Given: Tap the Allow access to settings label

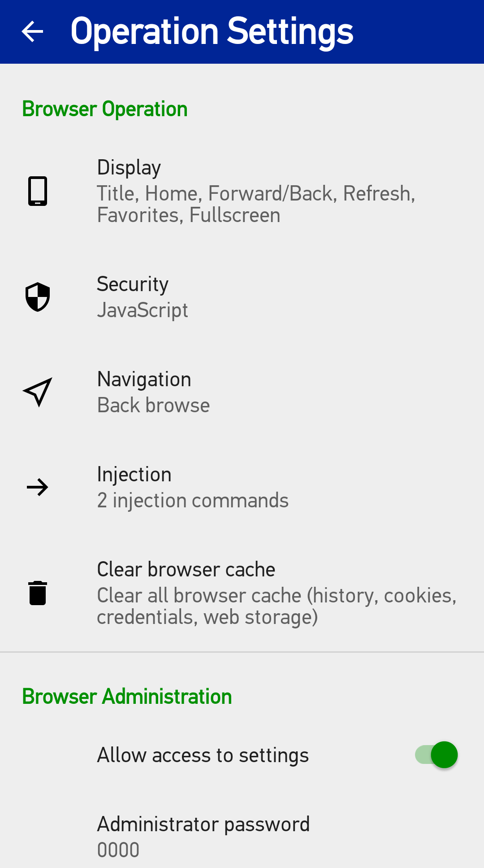Looking at the screenshot, I should click(x=203, y=755).
